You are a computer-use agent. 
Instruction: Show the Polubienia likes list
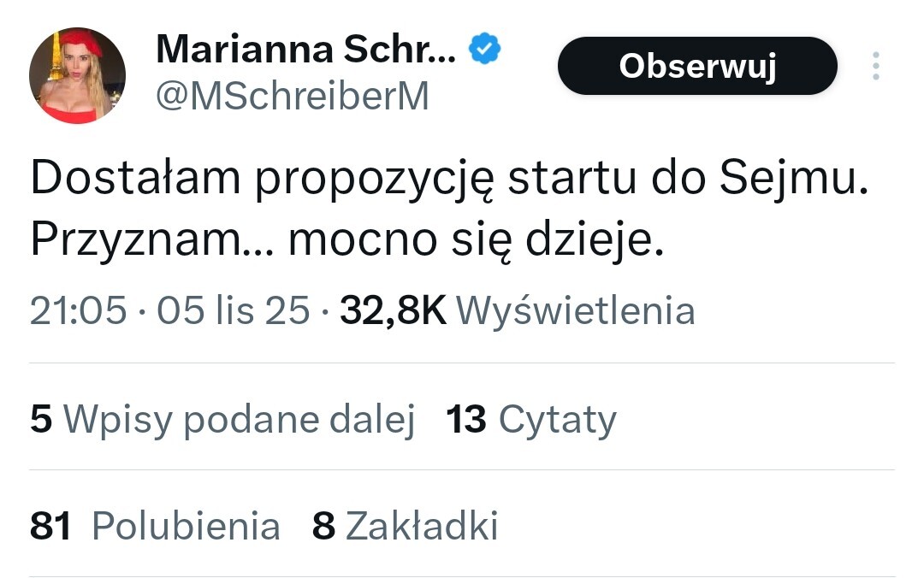pos(186,527)
